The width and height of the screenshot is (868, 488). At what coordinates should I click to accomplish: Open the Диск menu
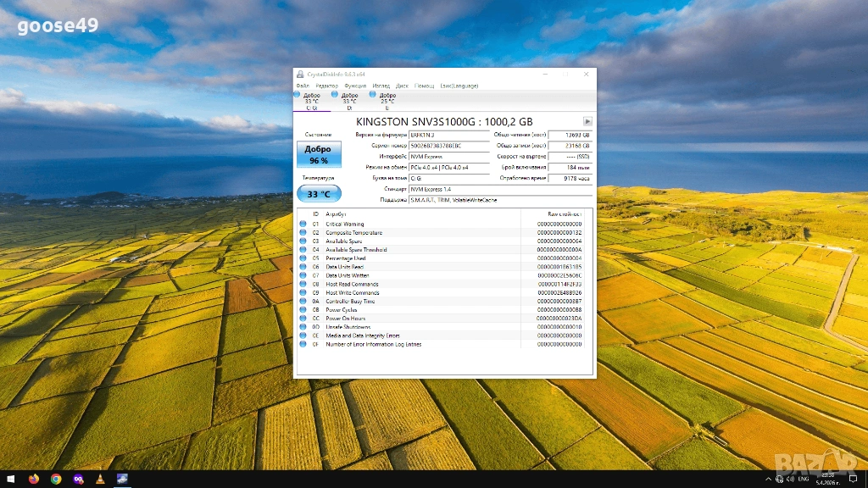(x=402, y=86)
